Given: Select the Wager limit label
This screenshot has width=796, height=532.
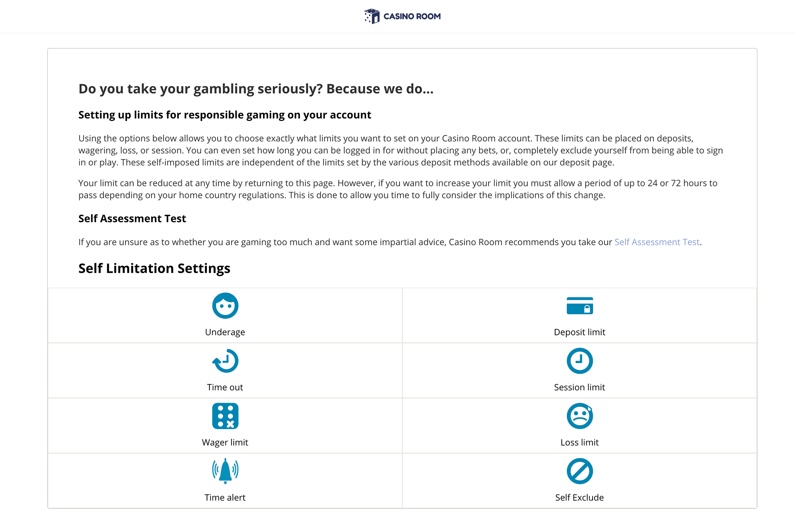Looking at the screenshot, I should 225,442.
